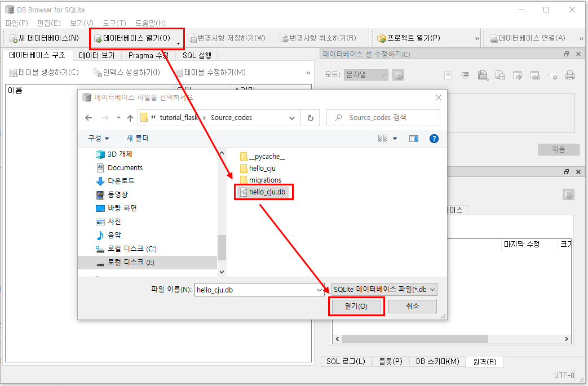Open the 편집(E) menu
588x386 pixels.
[x=49, y=23]
